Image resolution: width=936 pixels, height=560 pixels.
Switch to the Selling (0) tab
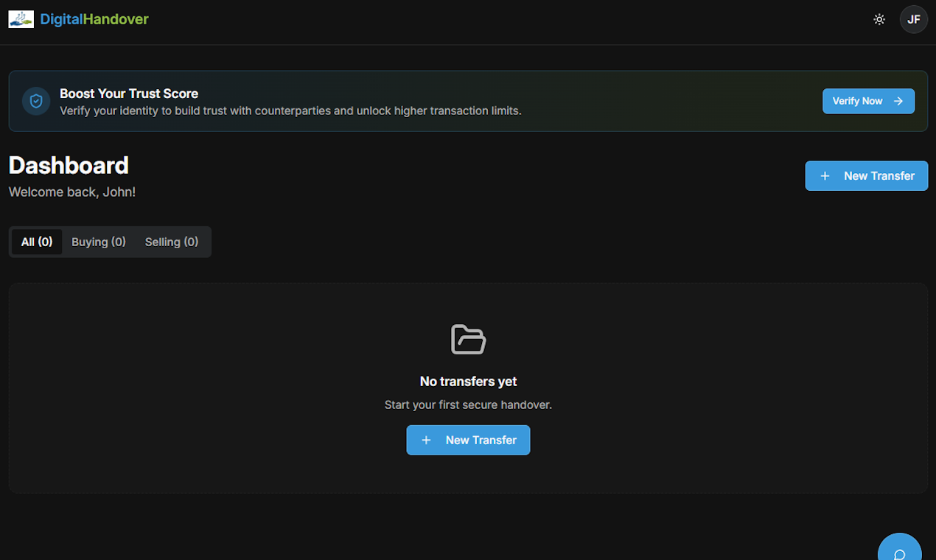172,242
